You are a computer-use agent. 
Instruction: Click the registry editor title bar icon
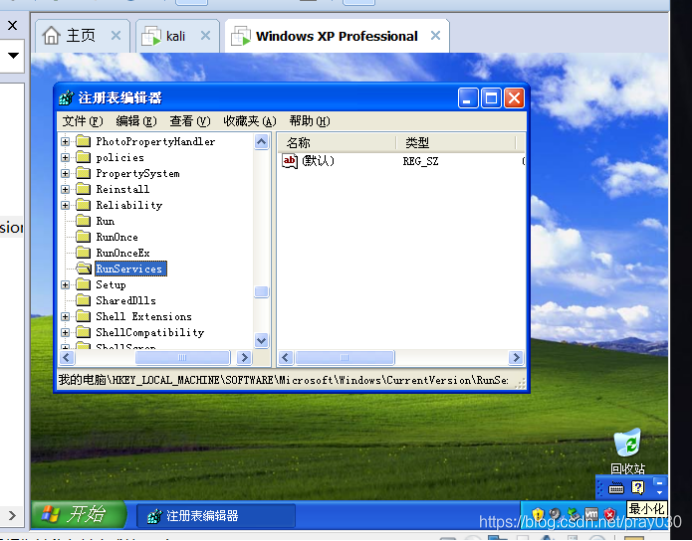pyautogui.click(x=66, y=98)
